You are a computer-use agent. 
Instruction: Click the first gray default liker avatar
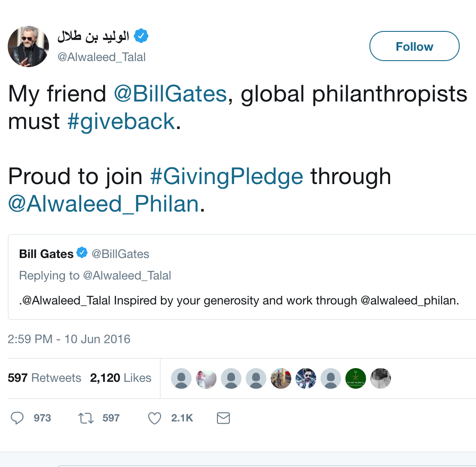(x=181, y=378)
